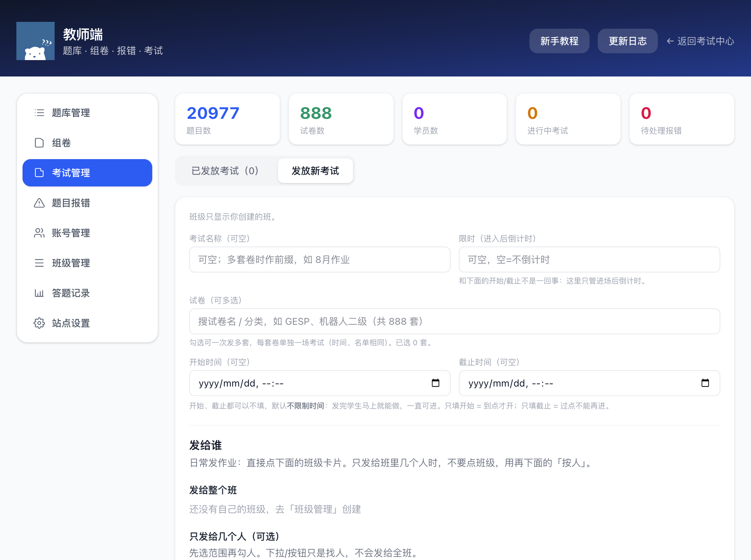Click the back arrow before 返回考试中心

670,41
